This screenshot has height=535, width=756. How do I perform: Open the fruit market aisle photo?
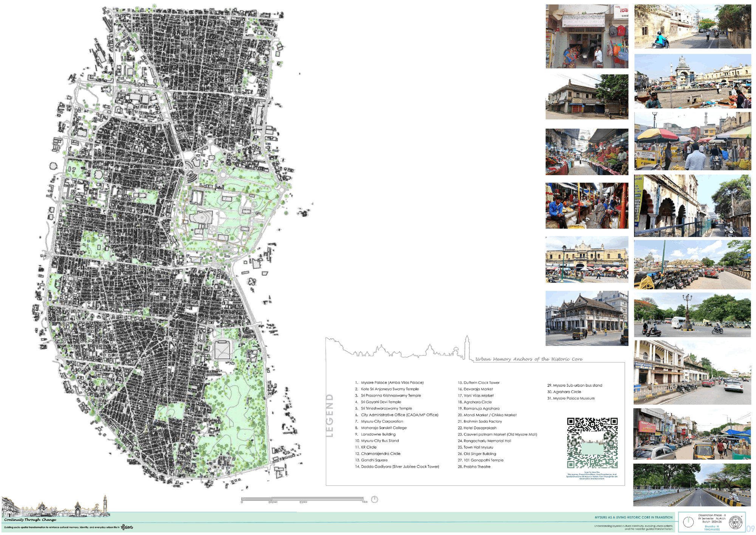tap(587, 152)
